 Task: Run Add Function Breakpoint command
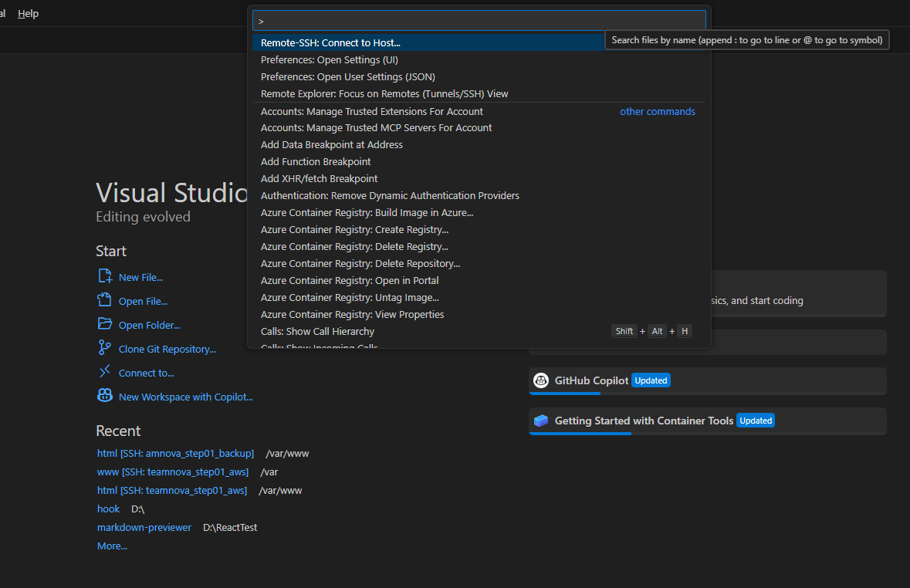(x=479, y=161)
